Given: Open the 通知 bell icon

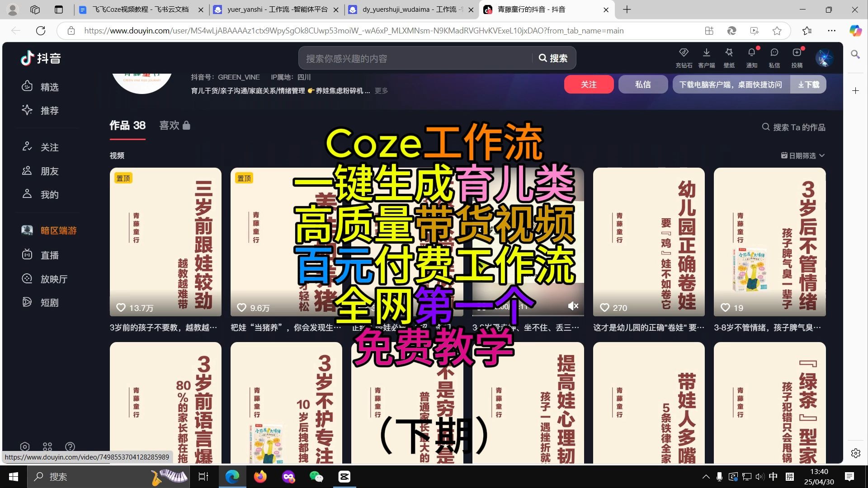Looking at the screenshot, I should point(751,58).
